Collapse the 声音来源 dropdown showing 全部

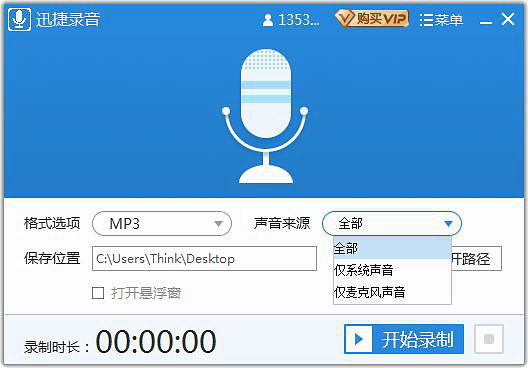(x=392, y=224)
